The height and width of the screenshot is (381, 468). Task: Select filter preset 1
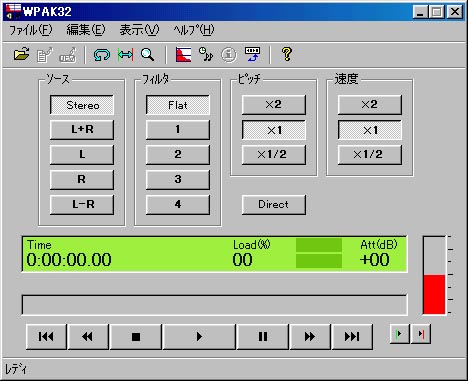(178, 130)
